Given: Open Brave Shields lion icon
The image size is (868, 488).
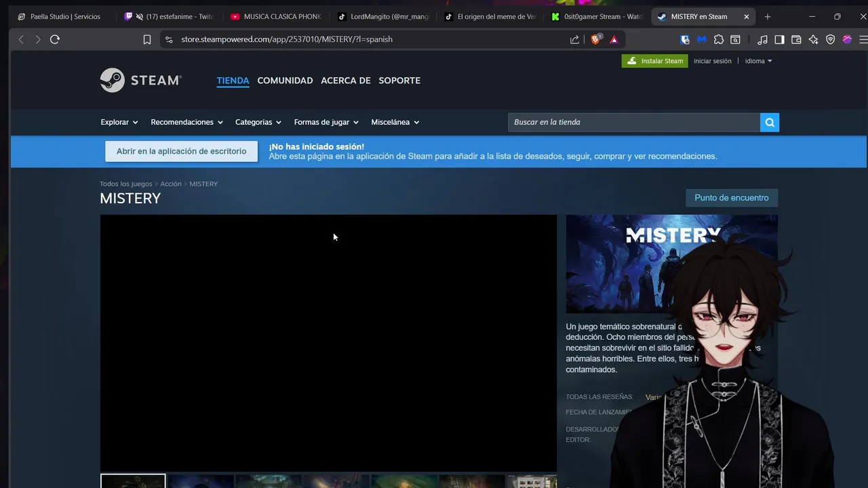Looking at the screenshot, I should tap(595, 39).
